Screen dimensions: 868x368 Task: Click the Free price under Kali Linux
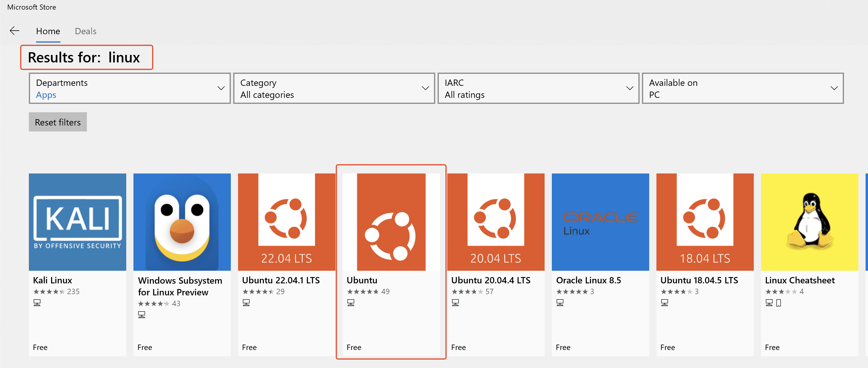(x=40, y=347)
